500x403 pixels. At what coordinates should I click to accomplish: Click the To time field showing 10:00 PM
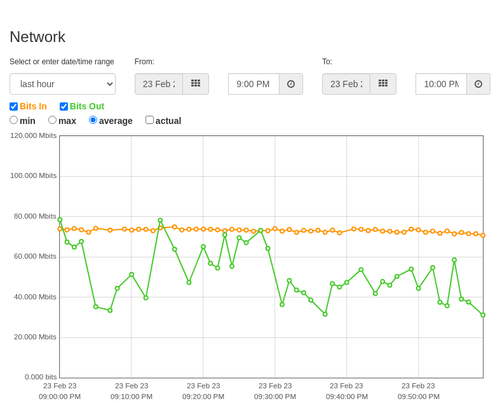(441, 84)
